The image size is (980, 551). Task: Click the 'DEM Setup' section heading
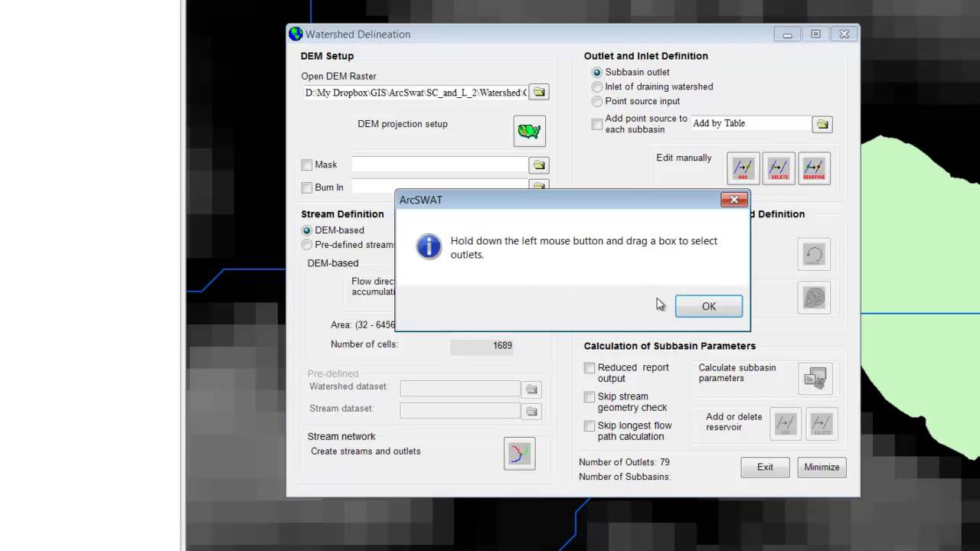[327, 56]
